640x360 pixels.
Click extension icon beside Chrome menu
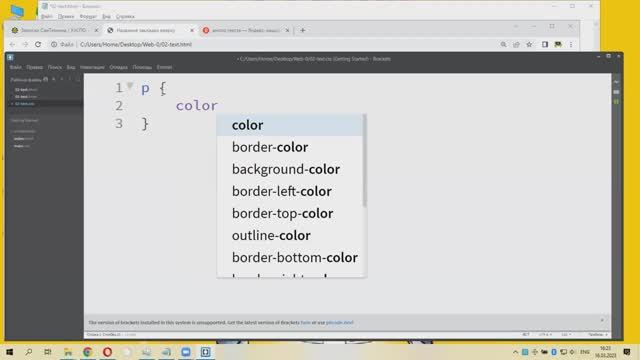pos(558,44)
